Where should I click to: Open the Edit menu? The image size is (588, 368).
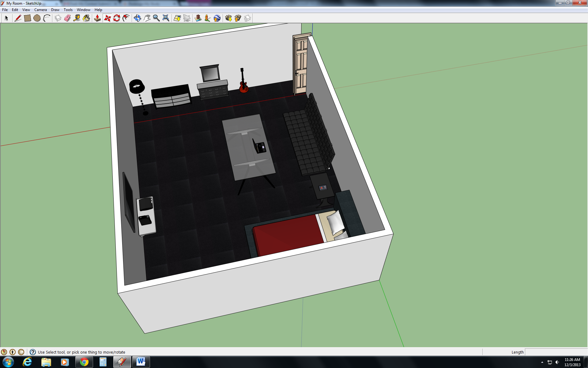[x=15, y=10]
